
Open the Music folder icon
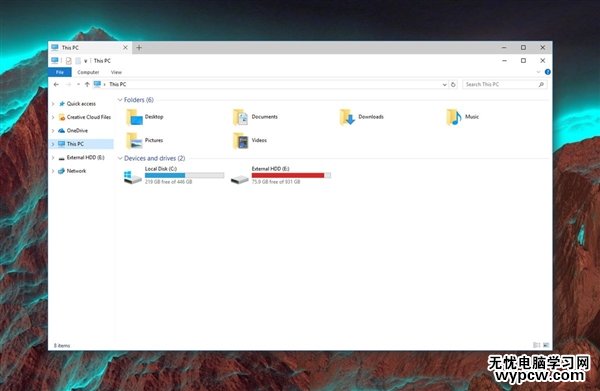[454, 117]
